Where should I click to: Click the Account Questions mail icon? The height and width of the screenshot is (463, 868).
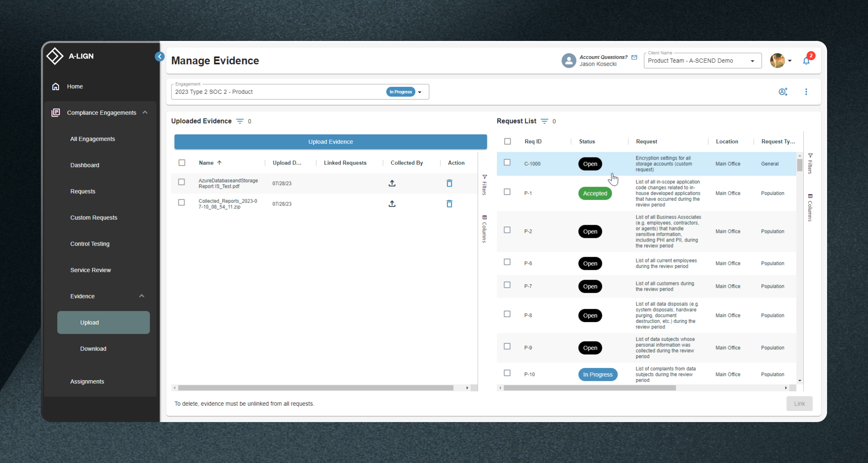click(634, 57)
